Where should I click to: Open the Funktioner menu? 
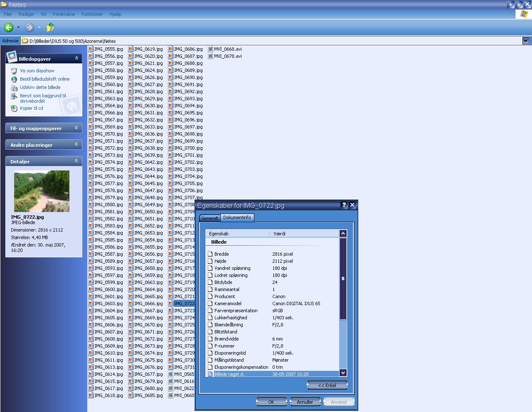[92, 14]
